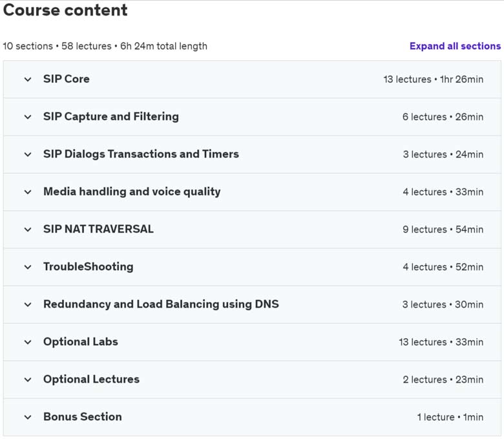The width and height of the screenshot is (504, 439).
Task: Click the '6 lectures • 26min' text
Action: pos(443,117)
